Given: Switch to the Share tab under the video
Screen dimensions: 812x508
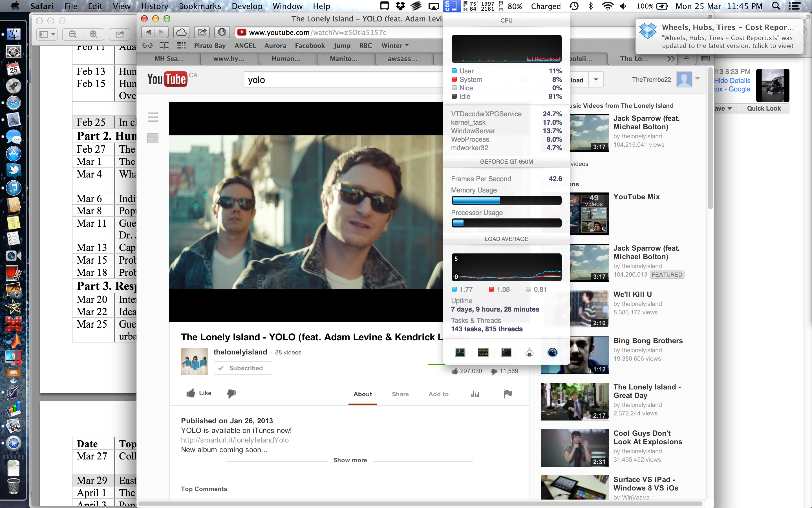Looking at the screenshot, I should click(x=400, y=394).
